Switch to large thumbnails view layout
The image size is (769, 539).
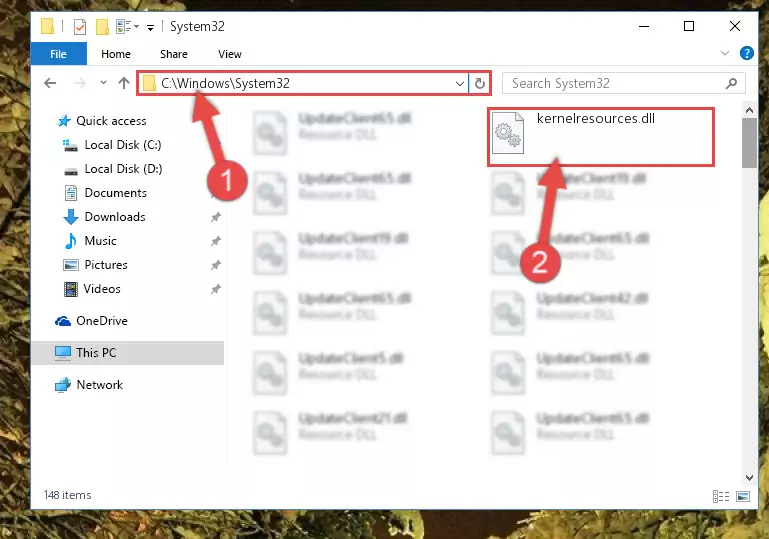click(x=743, y=496)
